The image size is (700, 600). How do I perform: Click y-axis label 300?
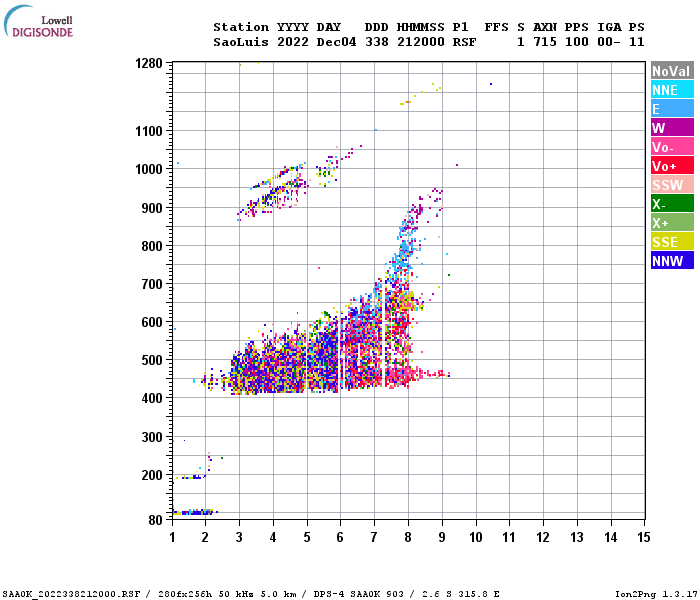pos(152,437)
